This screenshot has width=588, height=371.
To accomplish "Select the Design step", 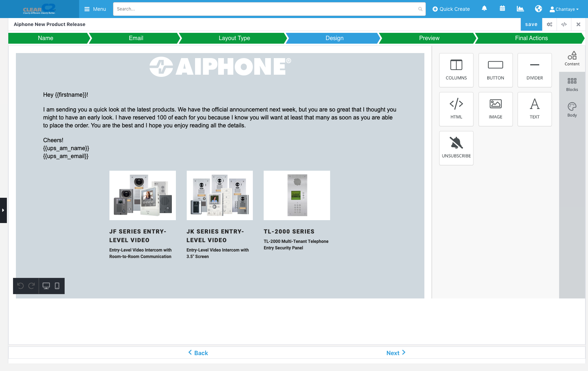I will tap(334, 38).
